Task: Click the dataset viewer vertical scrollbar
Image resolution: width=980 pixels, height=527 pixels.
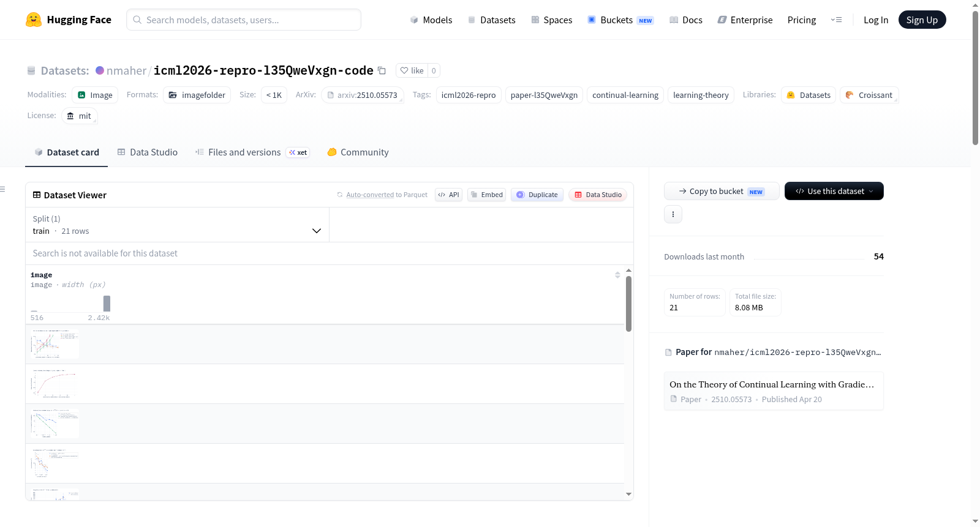Action: point(628,304)
